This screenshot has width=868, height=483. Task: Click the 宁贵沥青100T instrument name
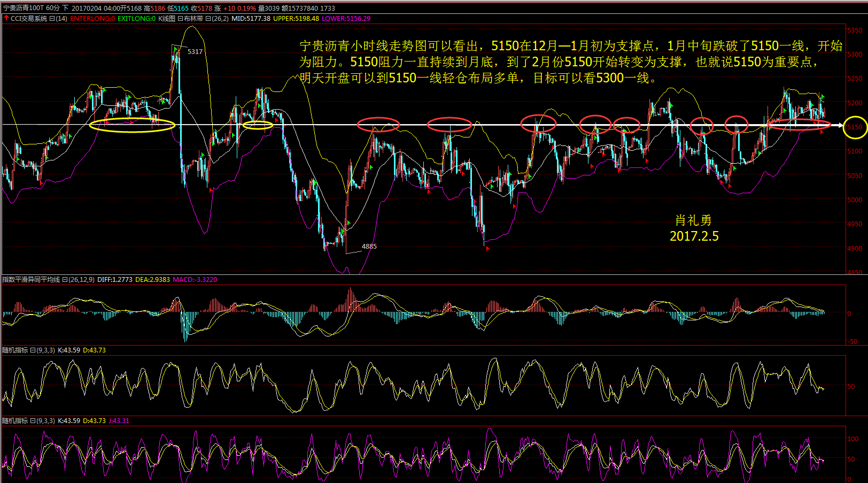tap(24, 8)
